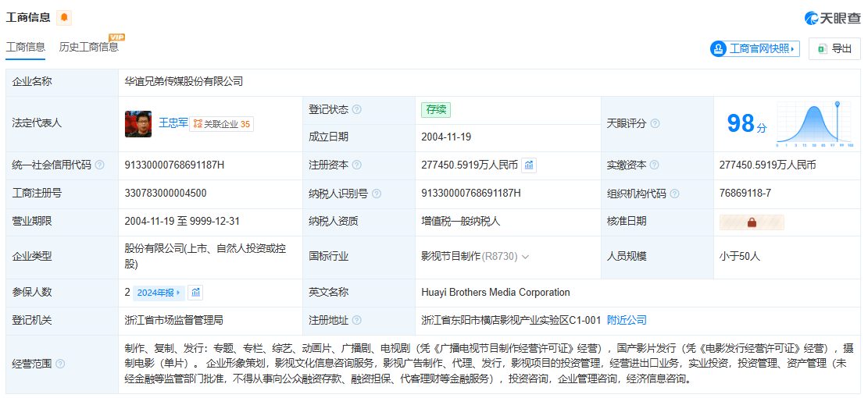Click the help icon beside 纳税人识别号

pyautogui.click(x=377, y=194)
